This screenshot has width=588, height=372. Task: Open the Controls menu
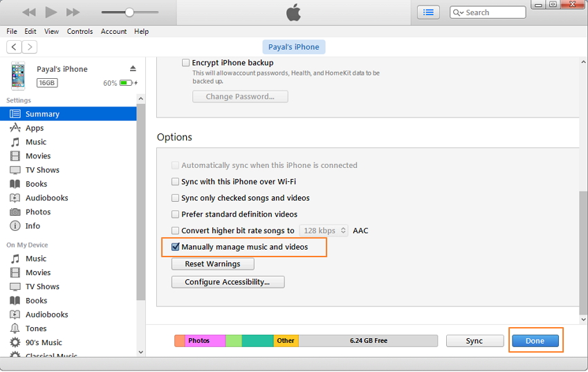(80, 32)
